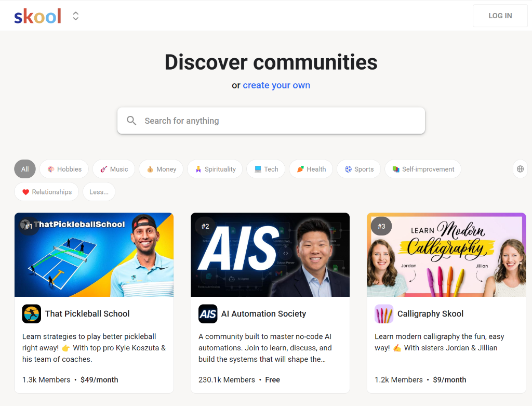This screenshot has width=532, height=406.
Task: Click the search magnifier icon
Action: click(131, 120)
